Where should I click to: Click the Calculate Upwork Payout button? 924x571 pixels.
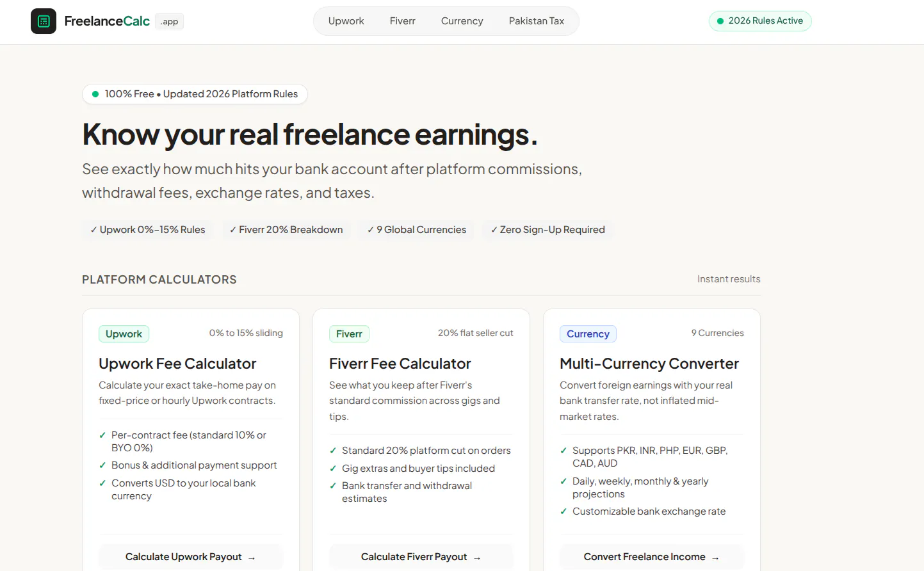click(x=191, y=557)
